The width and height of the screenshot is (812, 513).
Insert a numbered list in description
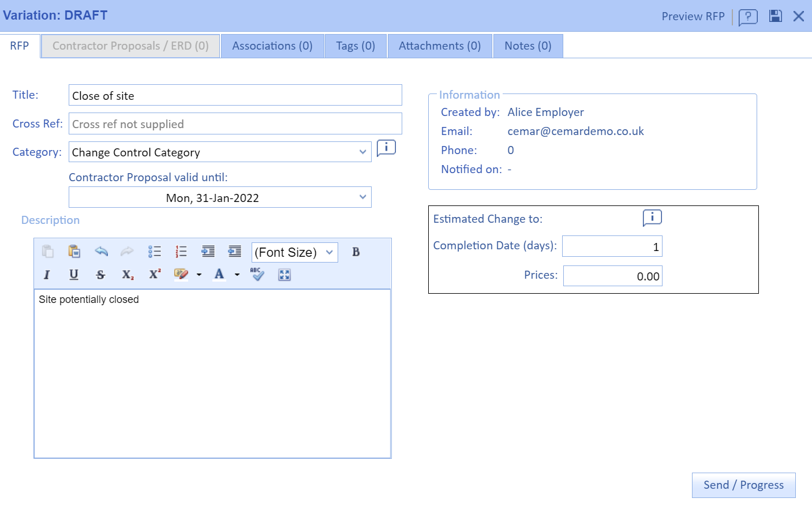point(181,252)
